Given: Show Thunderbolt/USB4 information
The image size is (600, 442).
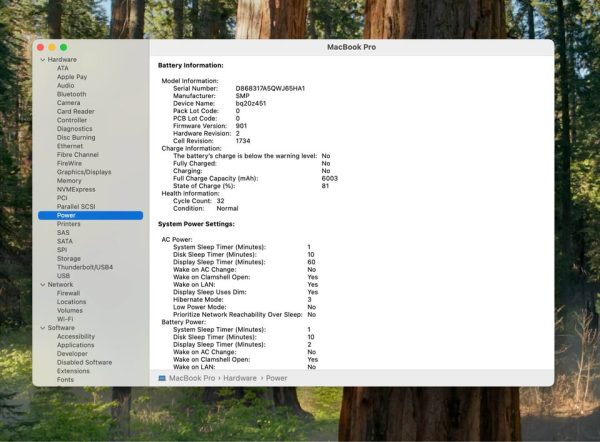Looking at the screenshot, I should 85,266.
